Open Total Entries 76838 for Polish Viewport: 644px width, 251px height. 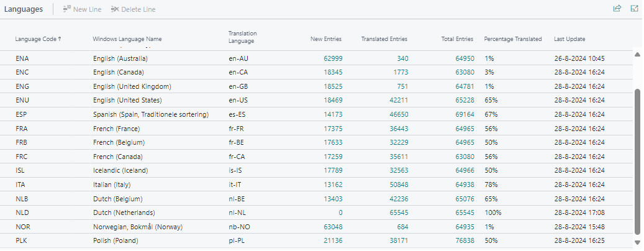tap(465, 240)
